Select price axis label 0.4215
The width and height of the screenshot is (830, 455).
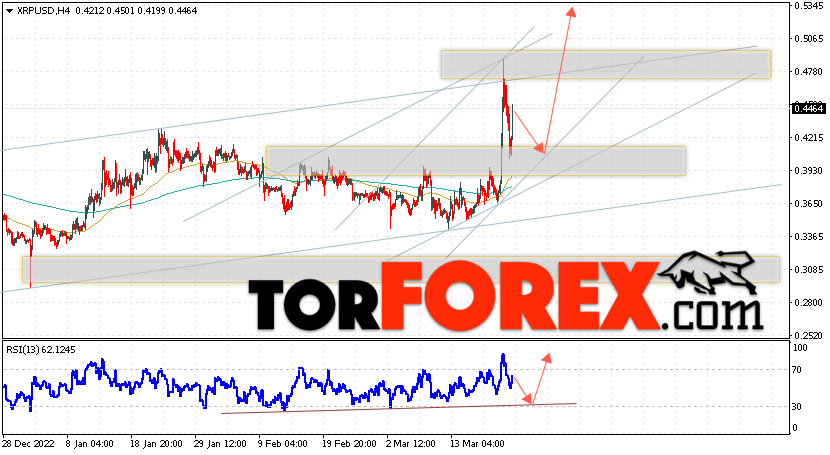[809, 138]
